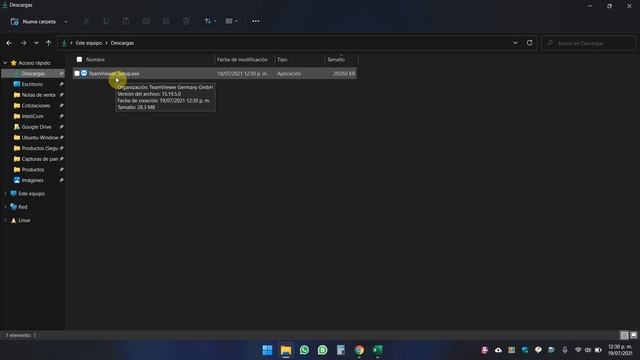Open the Windows Start menu
This screenshot has width=640, height=360.
[267, 350]
